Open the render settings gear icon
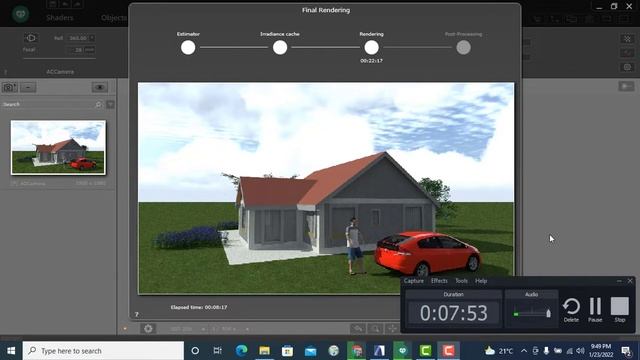The width and height of the screenshot is (640, 360). [148, 329]
